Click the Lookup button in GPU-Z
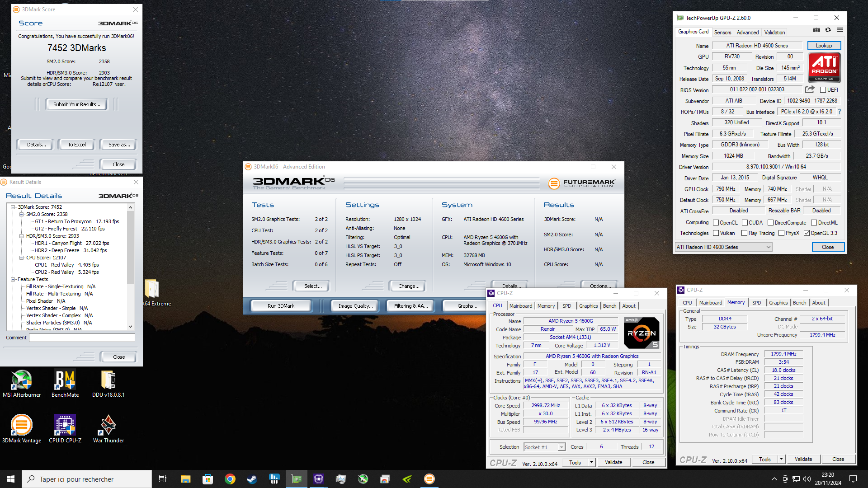Image resolution: width=868 pixels, height=488 pixels. pos(824,46)
